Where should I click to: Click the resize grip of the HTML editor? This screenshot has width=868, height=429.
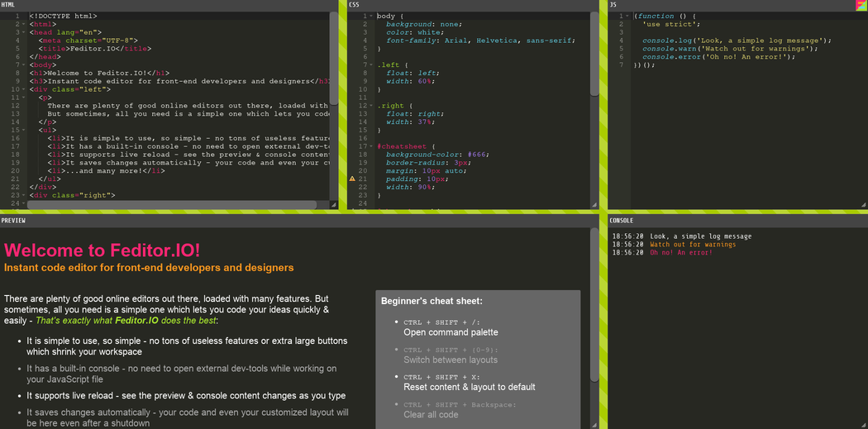pos(334,204)
